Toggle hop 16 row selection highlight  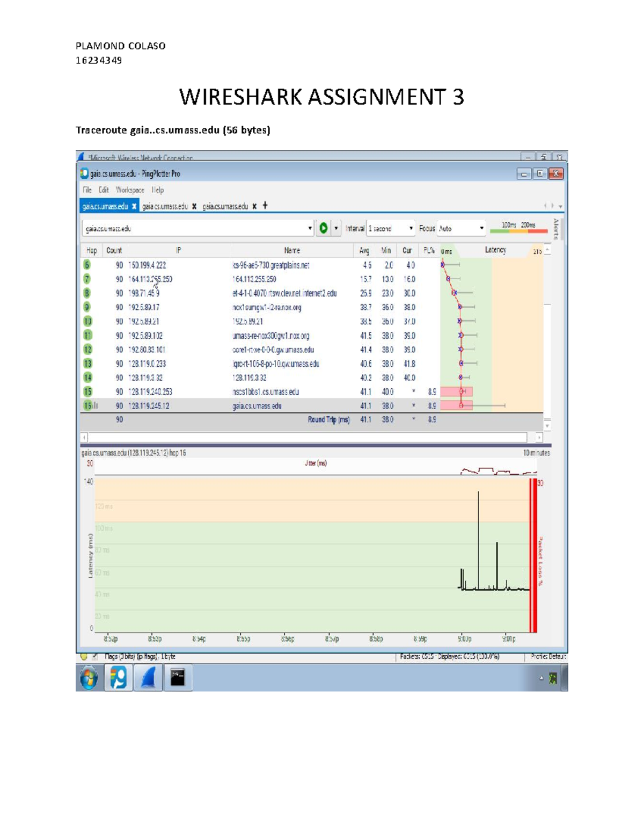215,407
